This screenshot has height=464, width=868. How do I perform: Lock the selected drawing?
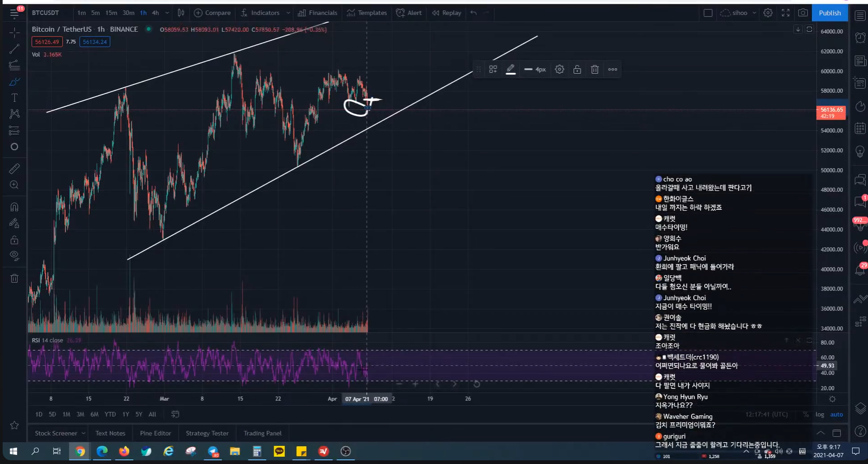point(577,69)
